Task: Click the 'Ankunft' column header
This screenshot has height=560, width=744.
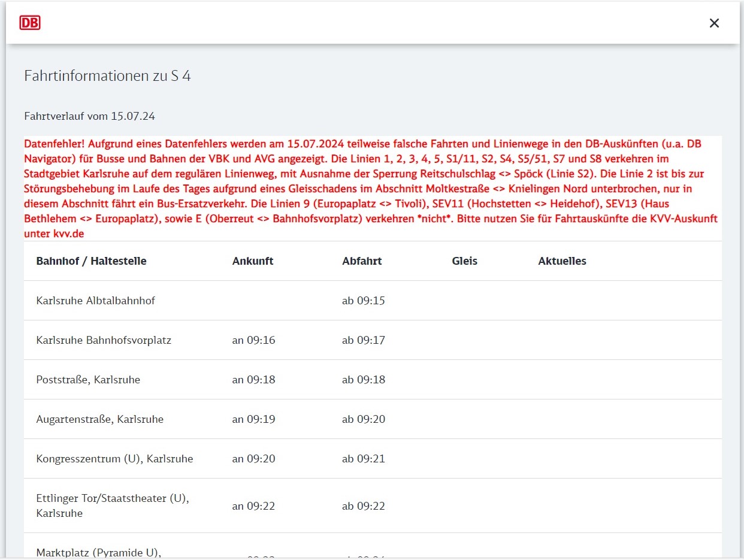Action: (x=253, y=261)
